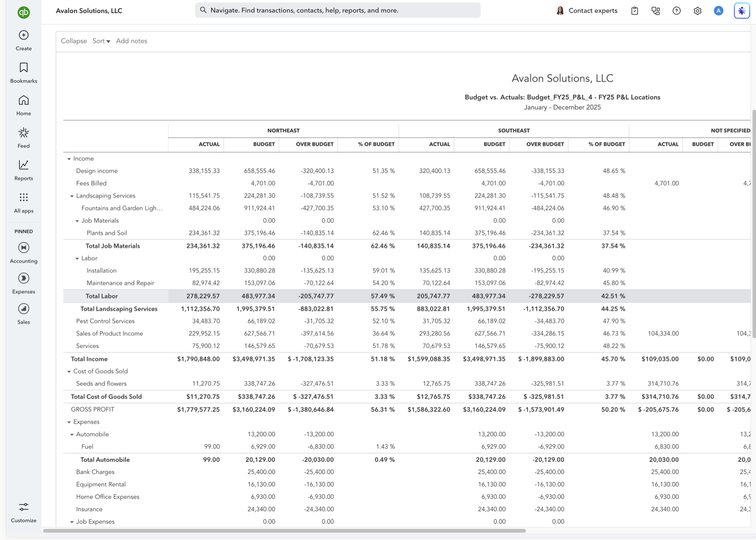Image resolution: width=756 pixels, height=540 pixels.
Task: Collapse the Labor row
Action: click(77, 259)
